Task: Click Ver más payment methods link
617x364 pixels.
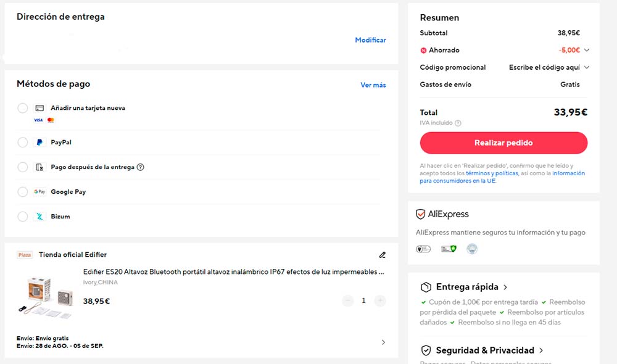Action: (373, 85)
